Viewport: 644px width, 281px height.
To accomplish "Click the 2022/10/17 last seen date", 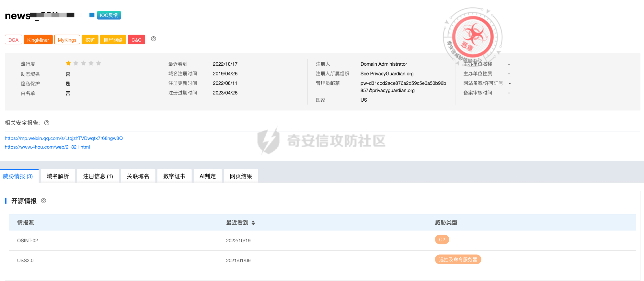I will (x=225, y=64).
